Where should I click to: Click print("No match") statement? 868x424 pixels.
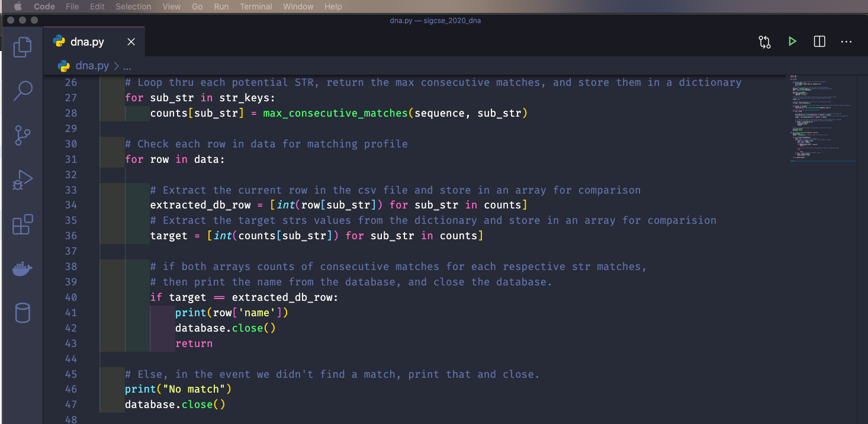coord(178,389)
